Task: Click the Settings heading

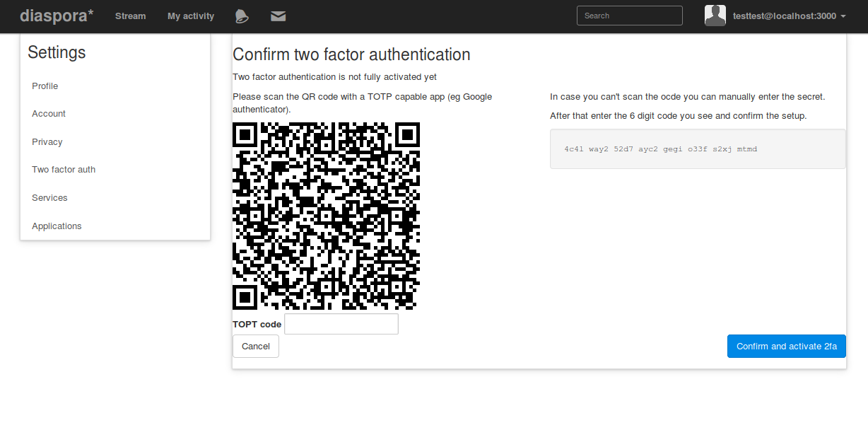Action: (x=57, y=52)
